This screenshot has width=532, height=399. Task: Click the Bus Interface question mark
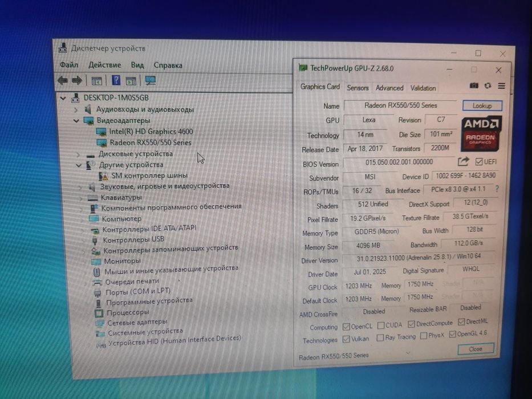pyautogui.click(x=497, y=189)
